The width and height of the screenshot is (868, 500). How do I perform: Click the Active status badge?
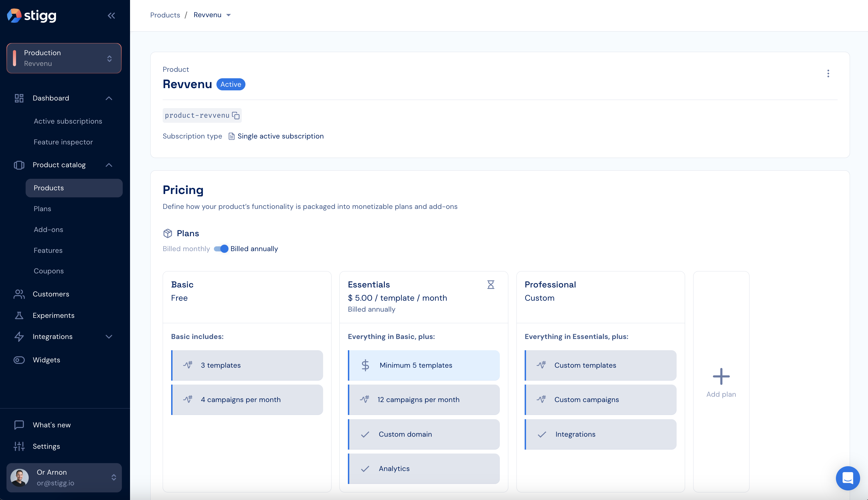pyautogui.click(x=231, y=84)
